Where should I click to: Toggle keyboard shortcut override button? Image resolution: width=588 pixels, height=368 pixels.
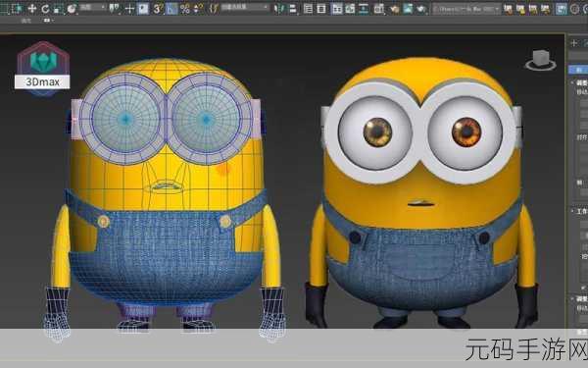point(143,8)
